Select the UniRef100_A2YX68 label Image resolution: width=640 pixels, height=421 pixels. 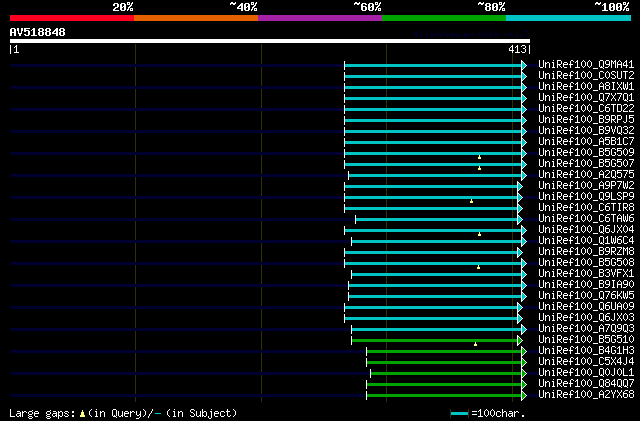click(x=586, y=395)
